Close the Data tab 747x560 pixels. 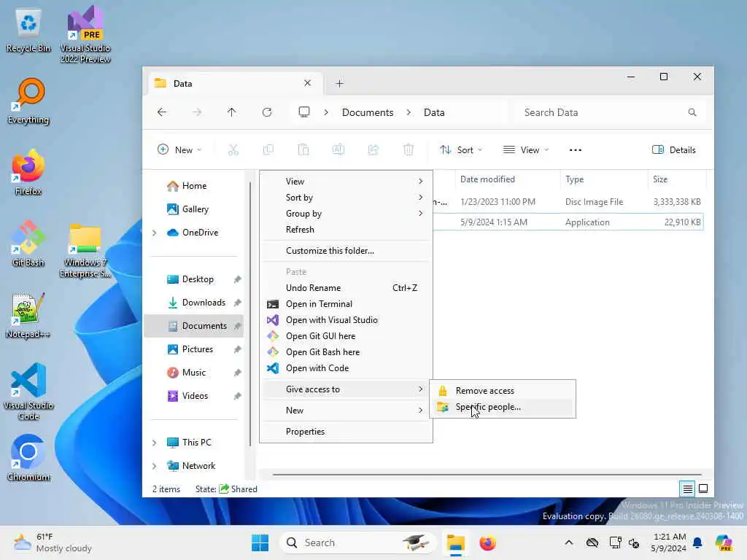tap(307, 83)
